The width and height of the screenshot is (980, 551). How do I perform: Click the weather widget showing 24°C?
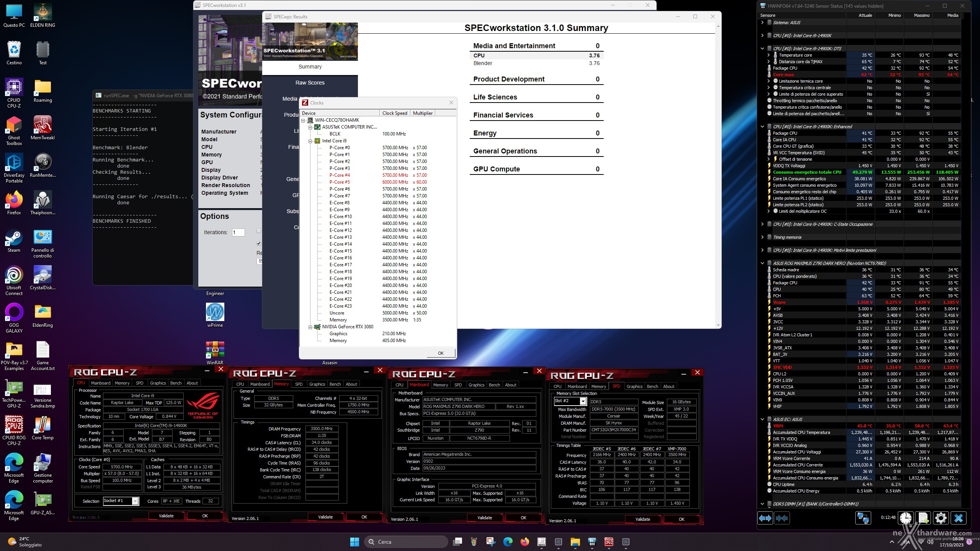click(x=25, y=541)
